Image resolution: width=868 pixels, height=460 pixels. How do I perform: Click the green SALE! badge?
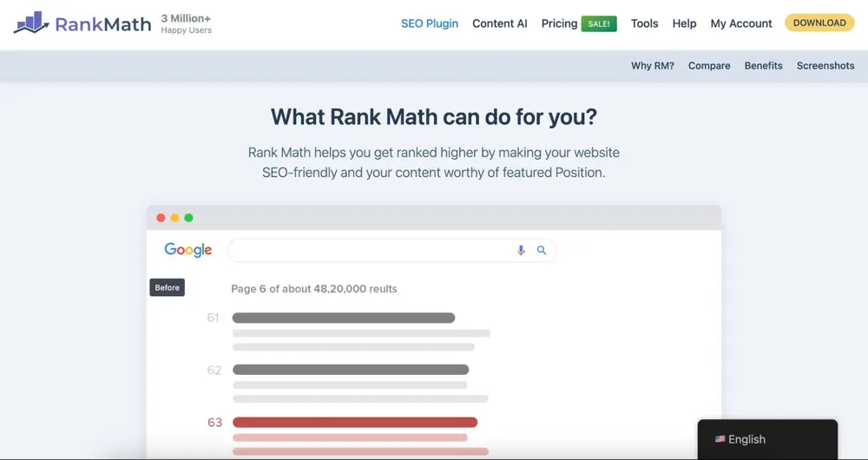point(599,23)
